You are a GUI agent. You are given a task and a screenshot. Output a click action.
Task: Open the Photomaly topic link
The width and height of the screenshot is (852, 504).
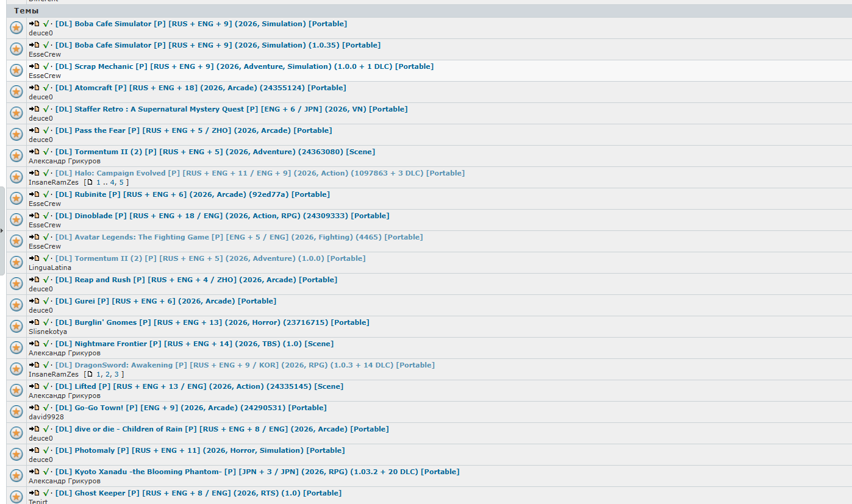pos(200,450)
